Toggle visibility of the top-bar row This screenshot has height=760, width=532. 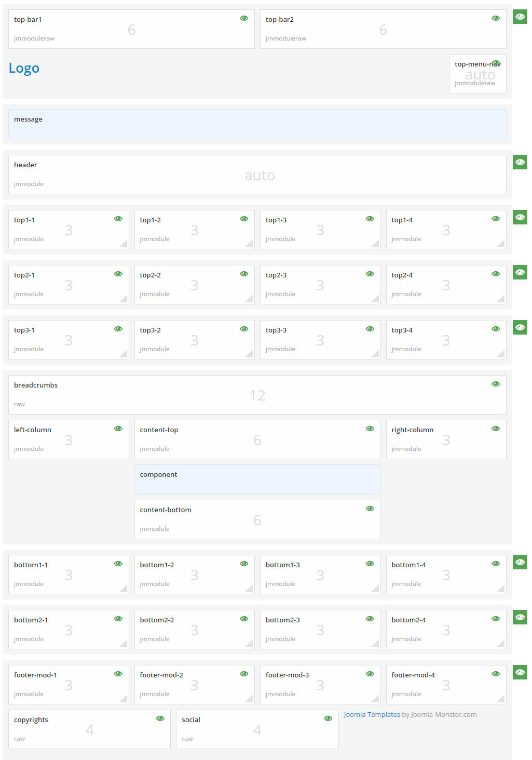pos(520,16)
